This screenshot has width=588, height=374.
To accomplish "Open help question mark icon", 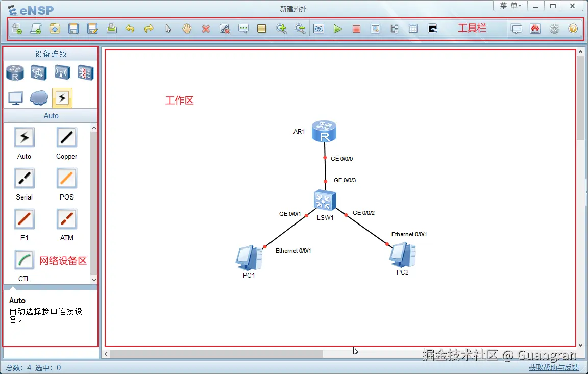I will click(x=573, y=29).
